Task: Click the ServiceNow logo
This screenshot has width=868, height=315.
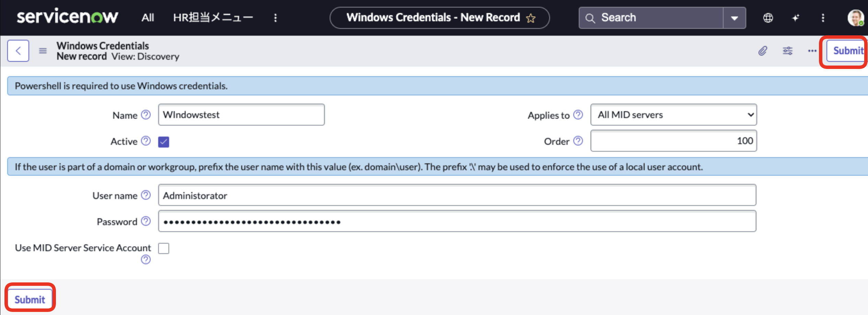Action: [x=67, y=17]
